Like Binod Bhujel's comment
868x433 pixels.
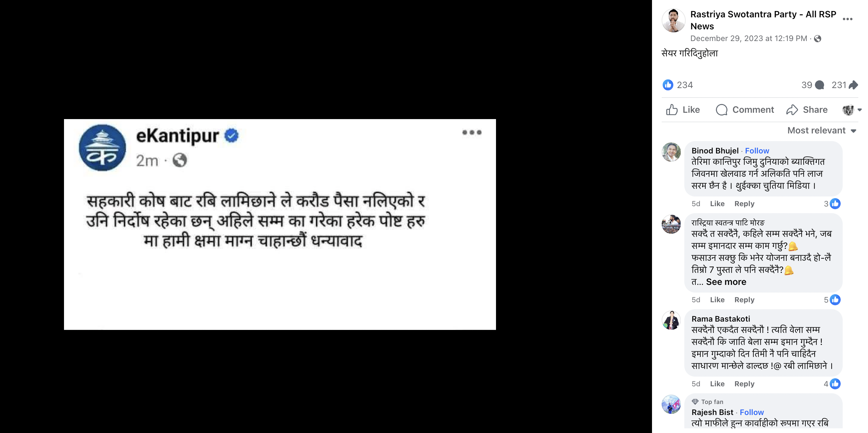(717, 204)
